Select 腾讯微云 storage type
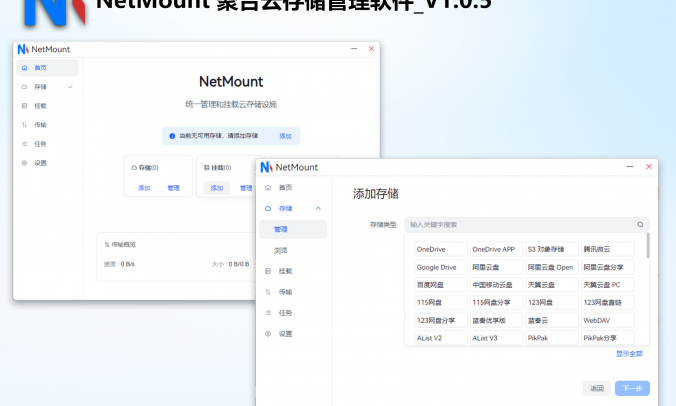 pos(607,249)
